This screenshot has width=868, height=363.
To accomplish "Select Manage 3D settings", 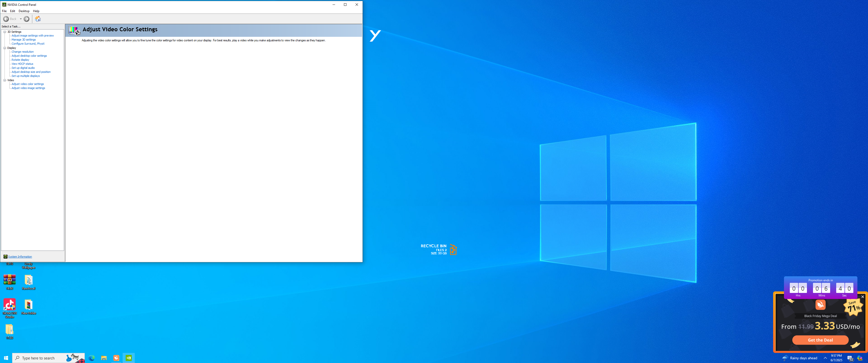I will point(23,40).
